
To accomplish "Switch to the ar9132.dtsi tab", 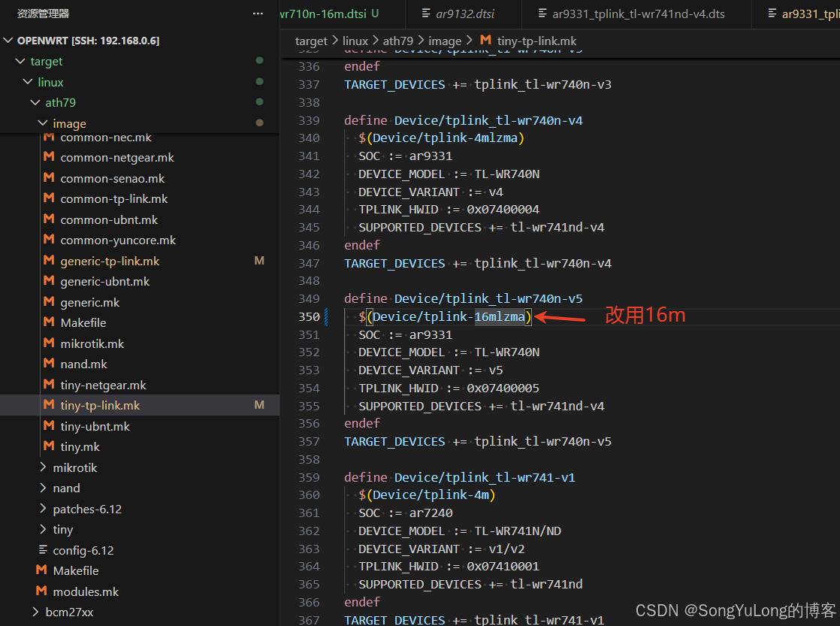I will point(464,14).
